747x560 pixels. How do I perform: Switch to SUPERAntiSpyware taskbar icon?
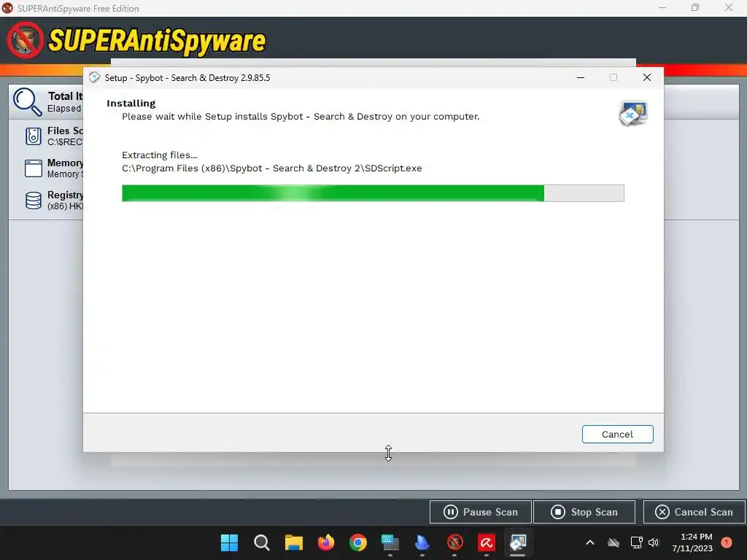pyautogui.click(x=455, y=542)
